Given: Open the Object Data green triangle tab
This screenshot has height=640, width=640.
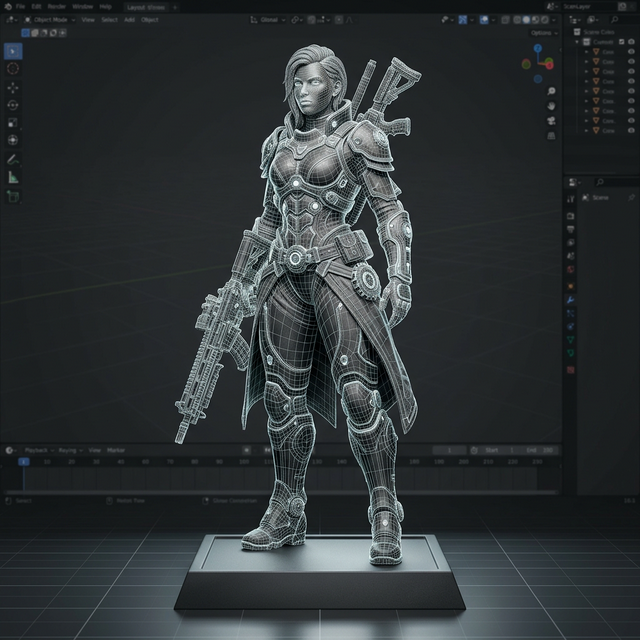Looking at the screenshot, I should (x=571, y=339).
